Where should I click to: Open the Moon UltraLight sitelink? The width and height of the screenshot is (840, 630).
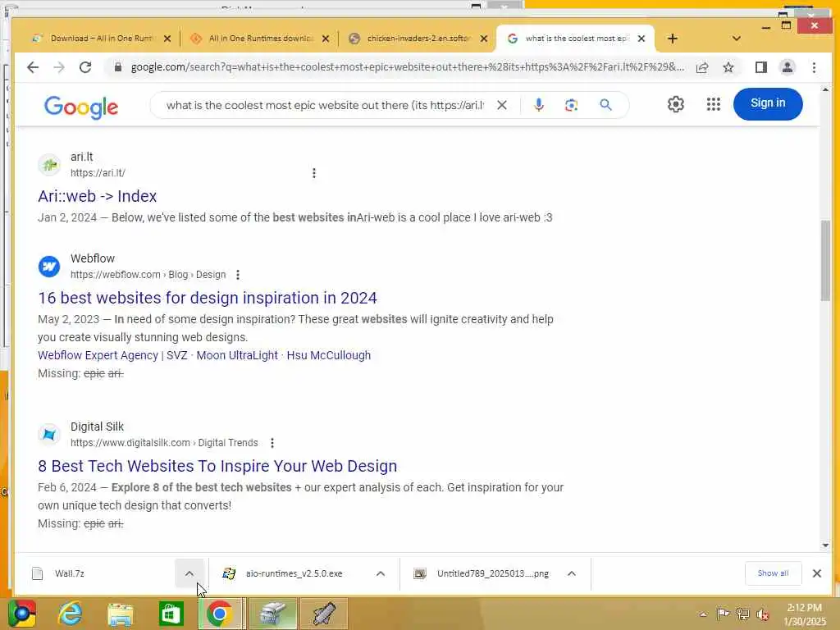point(237,356)
